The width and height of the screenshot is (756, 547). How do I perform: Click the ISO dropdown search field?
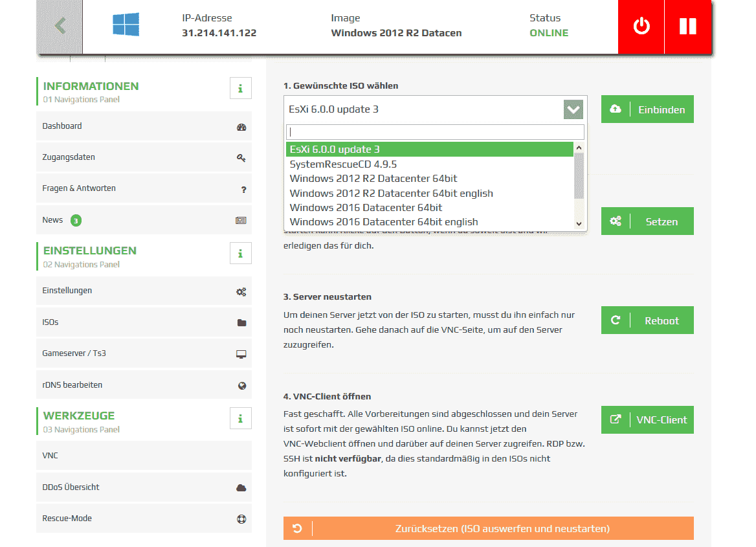pos(435,131)
